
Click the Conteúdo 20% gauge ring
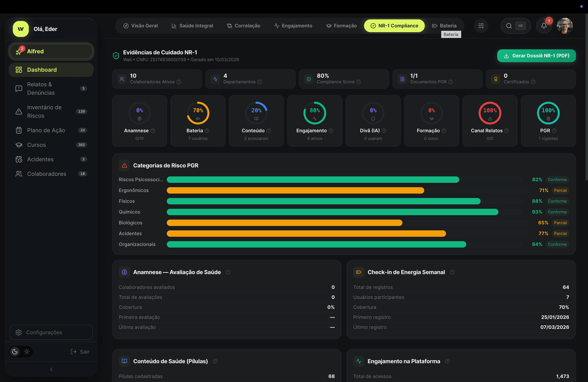(x=256, y=113)
